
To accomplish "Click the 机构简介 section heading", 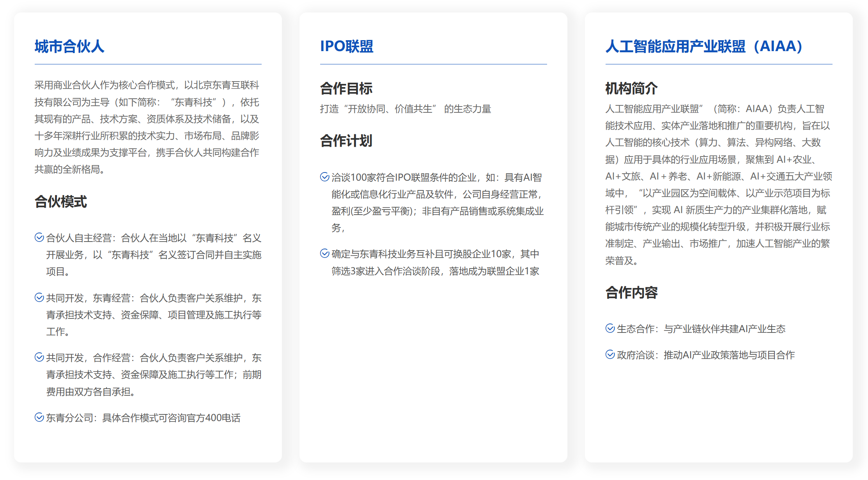I will [631, 89].
